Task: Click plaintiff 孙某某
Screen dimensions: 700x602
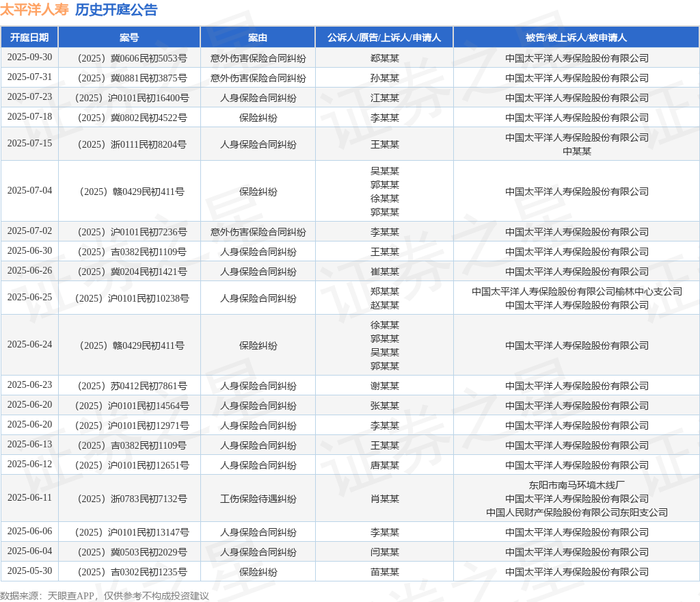Action: coord(384,78)
